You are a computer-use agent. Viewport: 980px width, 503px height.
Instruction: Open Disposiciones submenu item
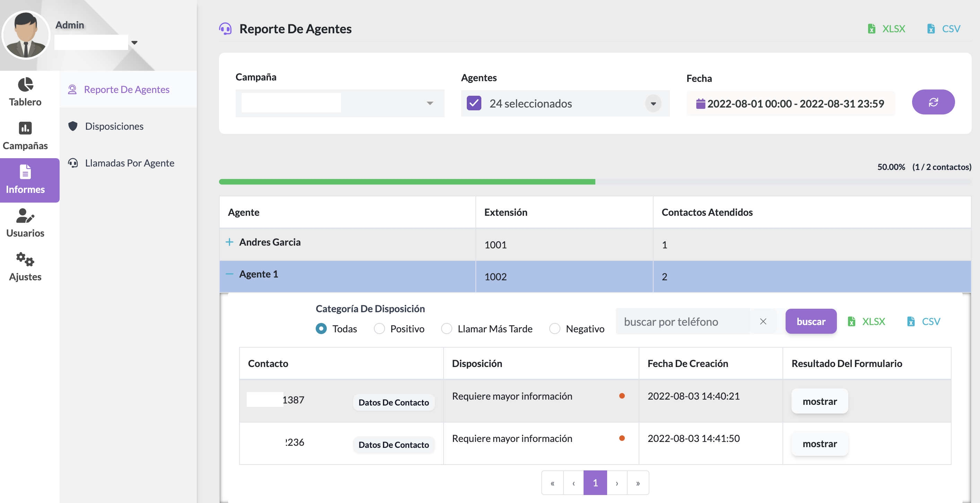(114, 126)
